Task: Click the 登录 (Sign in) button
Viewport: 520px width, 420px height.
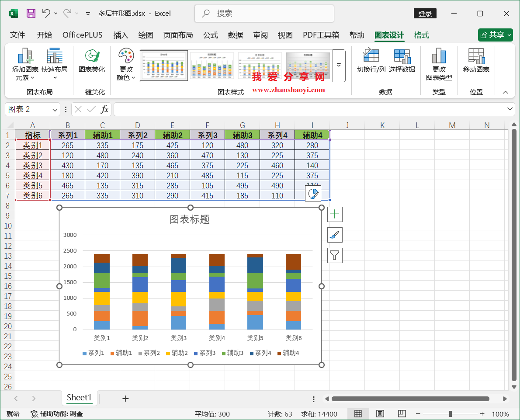Action: [425, 14]
